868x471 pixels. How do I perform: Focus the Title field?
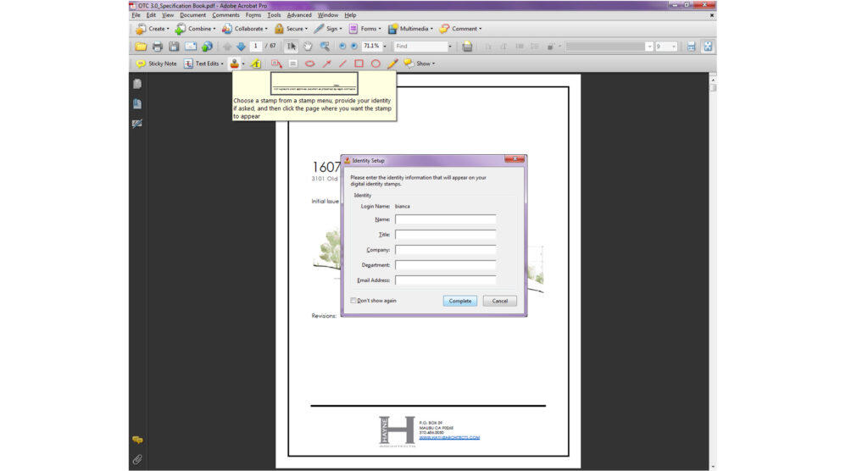[446, 235]
